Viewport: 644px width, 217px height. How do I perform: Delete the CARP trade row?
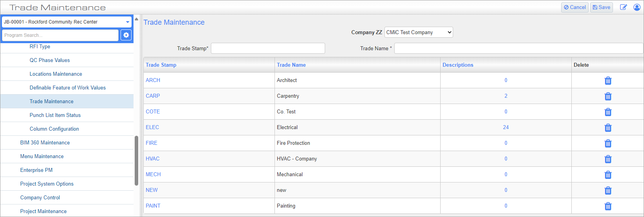tap(608, 96)
